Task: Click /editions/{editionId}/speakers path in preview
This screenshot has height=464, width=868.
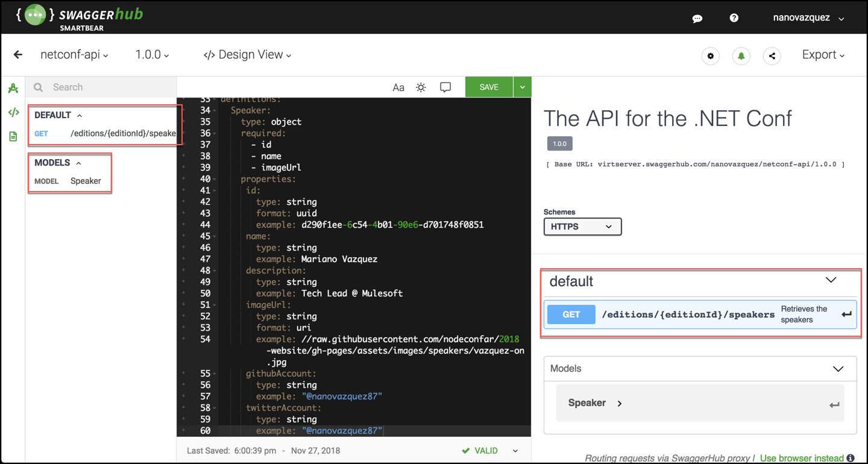Action: pyautogui.click(x=688, y=314)
